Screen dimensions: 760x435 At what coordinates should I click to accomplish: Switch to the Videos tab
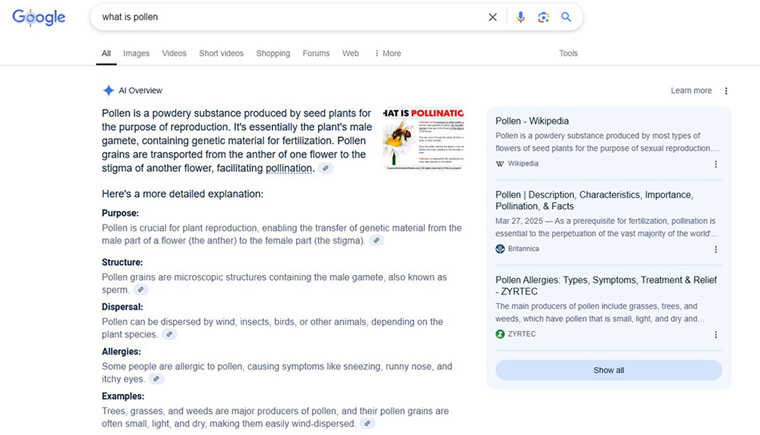174,53
